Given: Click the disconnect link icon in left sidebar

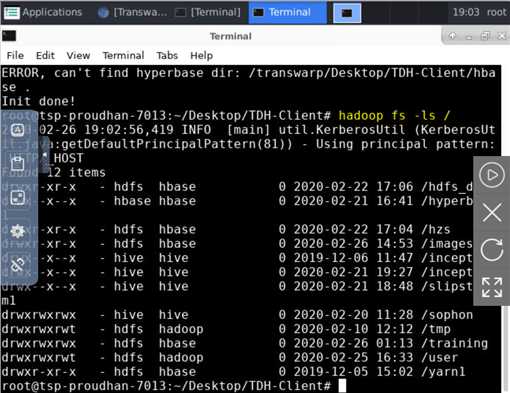Looking at the screenshot, I should coord(18,265).
